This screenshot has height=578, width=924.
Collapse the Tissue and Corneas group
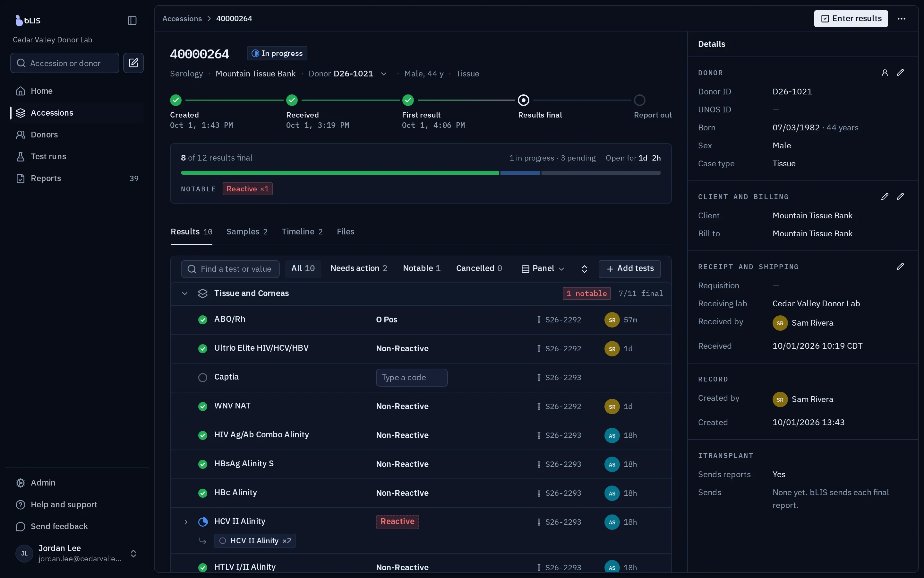coord(185,293)
